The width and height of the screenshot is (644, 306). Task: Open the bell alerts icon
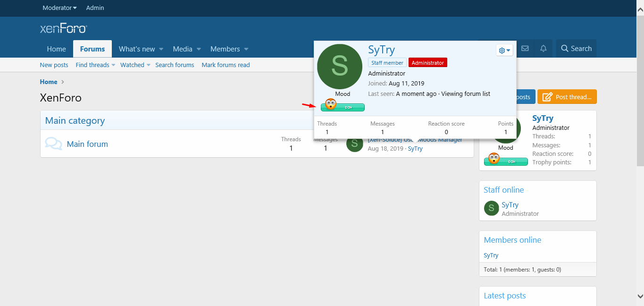pyautogui.click(x=544, y=49)
